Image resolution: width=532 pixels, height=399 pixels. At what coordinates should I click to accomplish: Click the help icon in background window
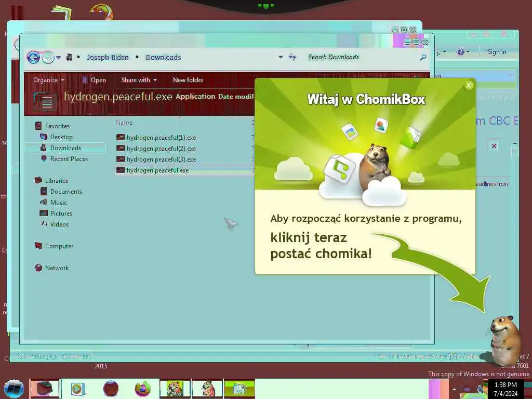point(460,52)
